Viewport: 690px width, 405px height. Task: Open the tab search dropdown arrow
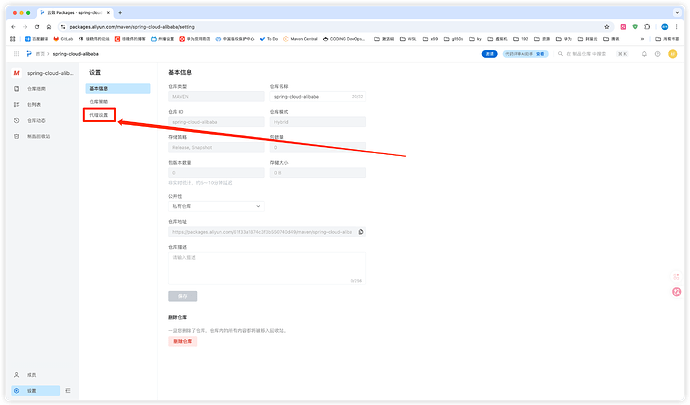click(677, 13)
